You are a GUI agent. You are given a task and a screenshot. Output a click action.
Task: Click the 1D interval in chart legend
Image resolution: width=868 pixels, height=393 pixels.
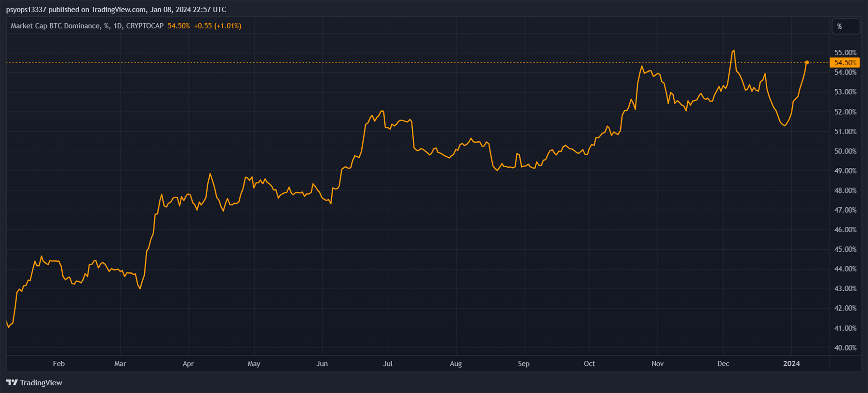pos(118,26)
